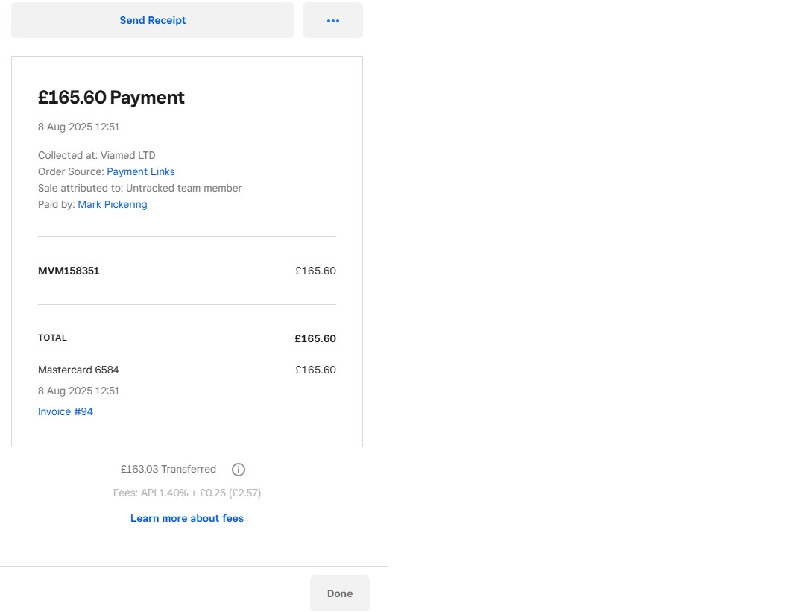
Task: Open the Payment Links order source
Action: click(x=141, y=172)
